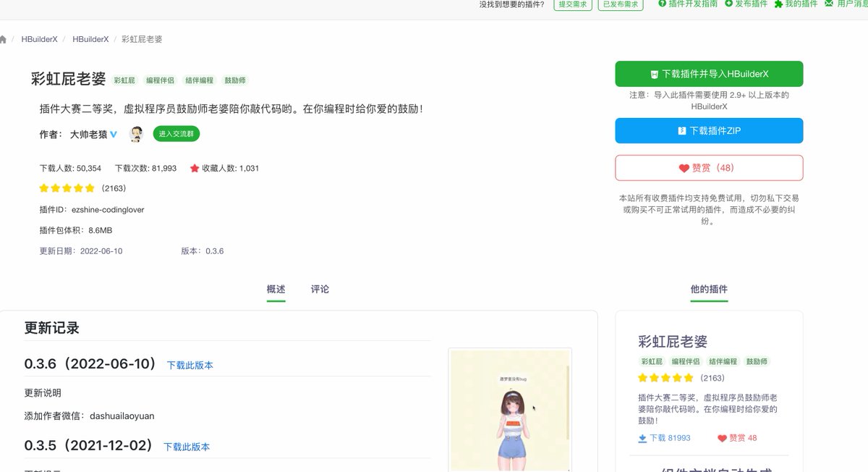Screen dimensions: 868x472
Task: Click the star rating in the sidebar card
Action: pos(665,378)
